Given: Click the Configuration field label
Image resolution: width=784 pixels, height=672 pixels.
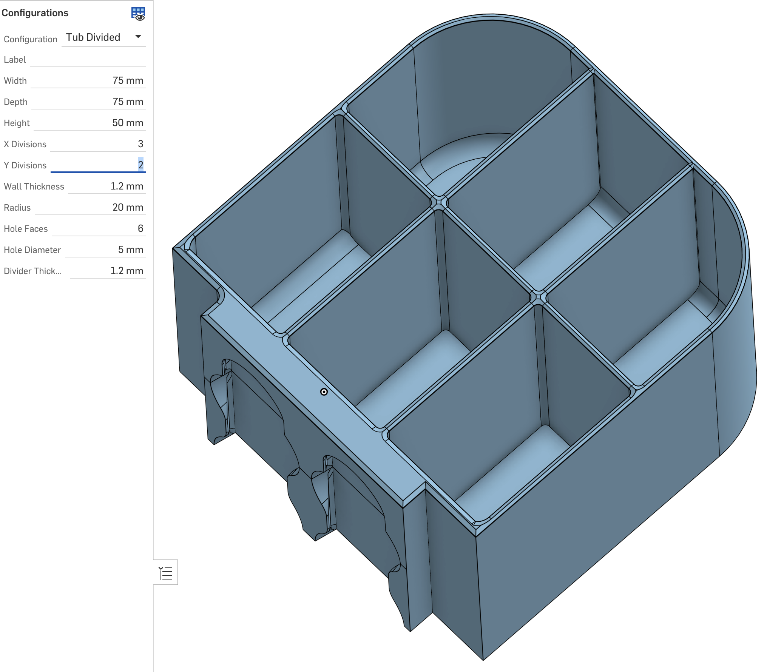Looking at the screenshot, I should point(31,39).
